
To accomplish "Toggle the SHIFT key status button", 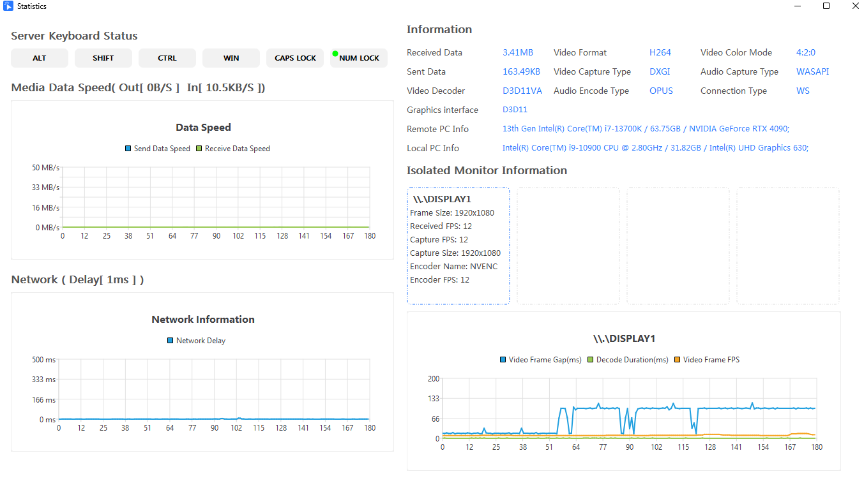I will (x=103, y=58).
